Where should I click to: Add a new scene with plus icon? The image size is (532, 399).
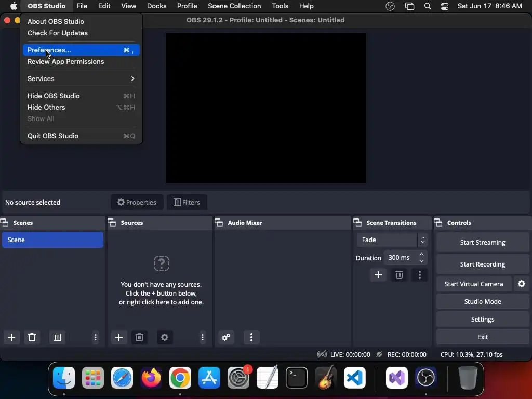click(11, 337)
